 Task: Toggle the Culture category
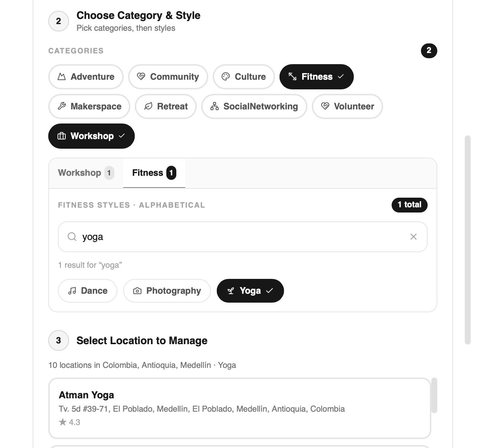244,77
